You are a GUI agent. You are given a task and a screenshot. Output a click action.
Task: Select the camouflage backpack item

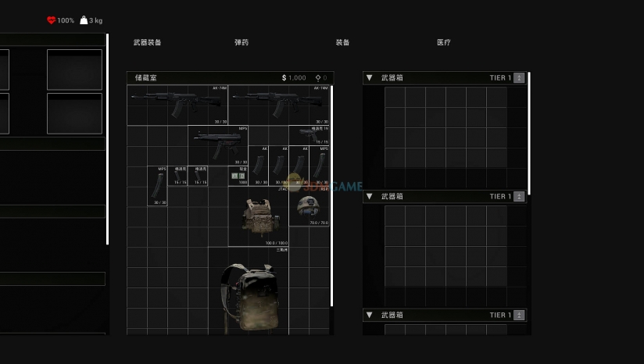point(248,291)
